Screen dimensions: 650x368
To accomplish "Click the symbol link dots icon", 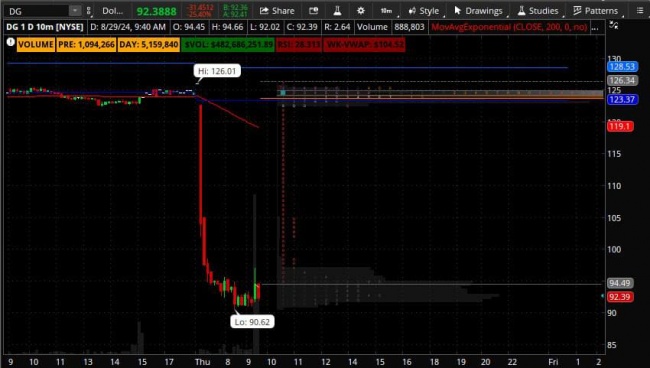I will pyautogui.click(x=88, y=11).
